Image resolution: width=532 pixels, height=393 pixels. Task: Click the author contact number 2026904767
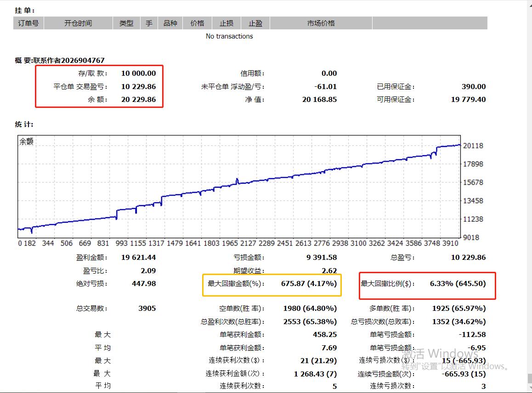[83, 60]
